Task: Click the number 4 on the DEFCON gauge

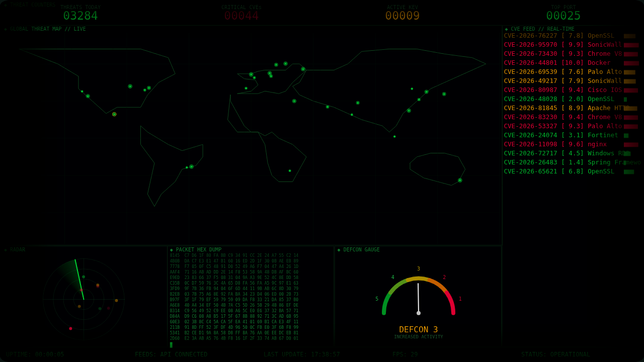Action: 393,278
